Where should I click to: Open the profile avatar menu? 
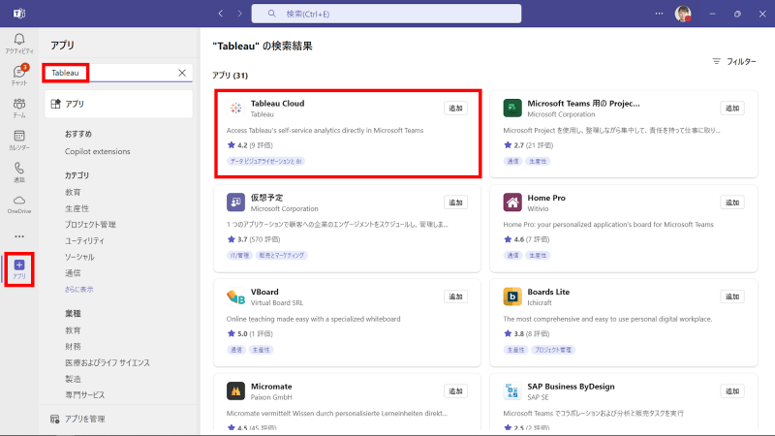683,13
